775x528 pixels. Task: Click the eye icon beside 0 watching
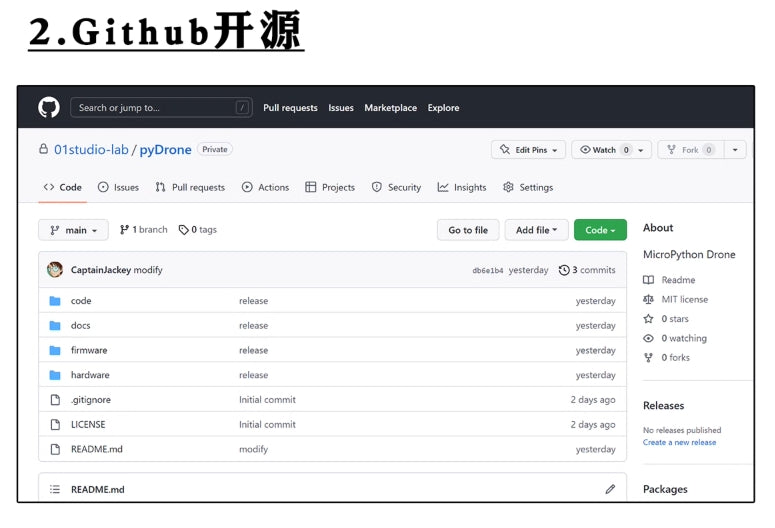coord(648,338)
